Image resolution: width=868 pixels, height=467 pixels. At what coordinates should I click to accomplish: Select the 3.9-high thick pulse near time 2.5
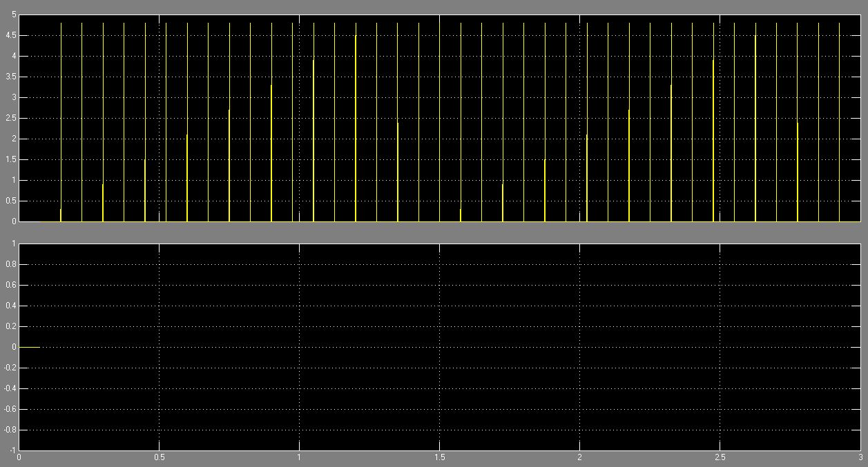click(713, 141)
